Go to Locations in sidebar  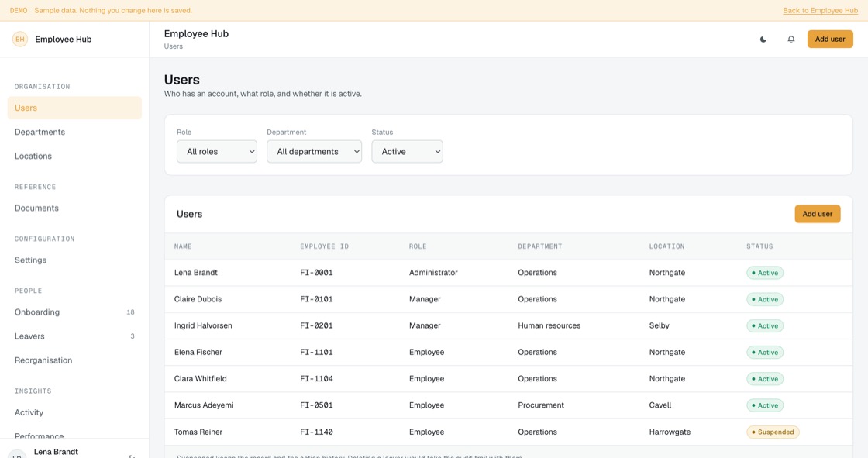(x=74, y=157)
